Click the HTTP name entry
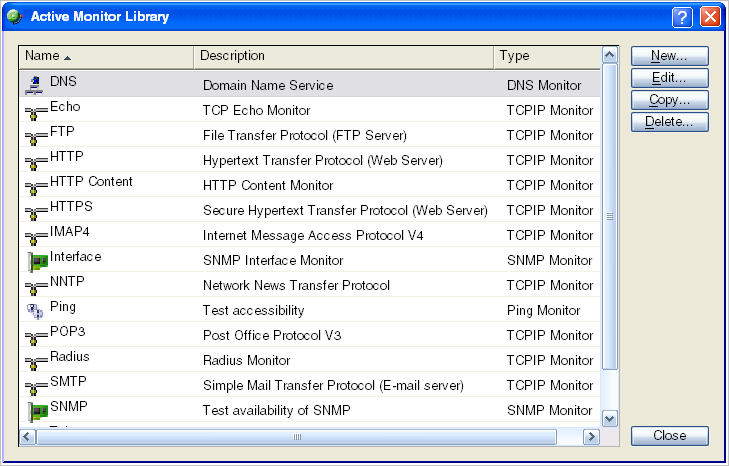The width and height of the screenshot is (729, 466). pos(66,157)
